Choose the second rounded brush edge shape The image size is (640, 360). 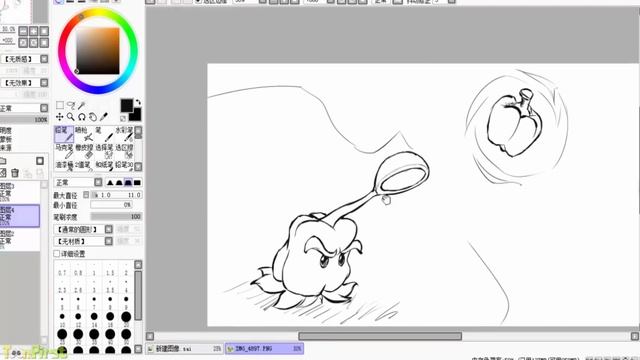pyautogui.click(x=119, y=182)
